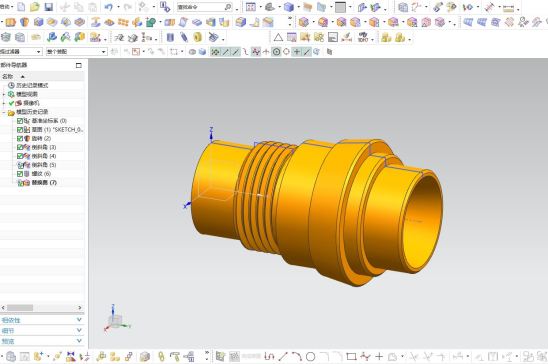Select the Rectangle sketch tool in bottom toolbar
The image size is (548, 364).
click(351, 357)
